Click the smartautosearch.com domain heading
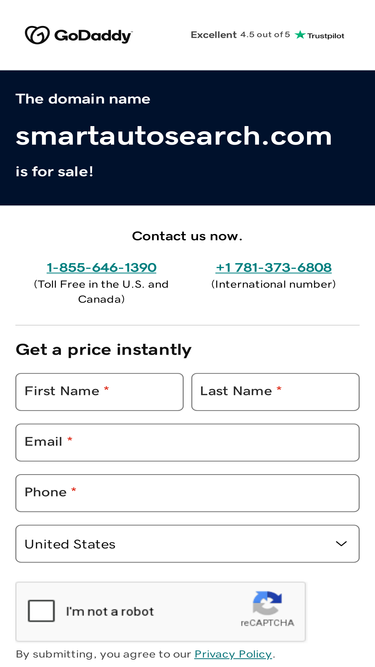Viewport: 375px width, 667px height. tap(173, 136)
